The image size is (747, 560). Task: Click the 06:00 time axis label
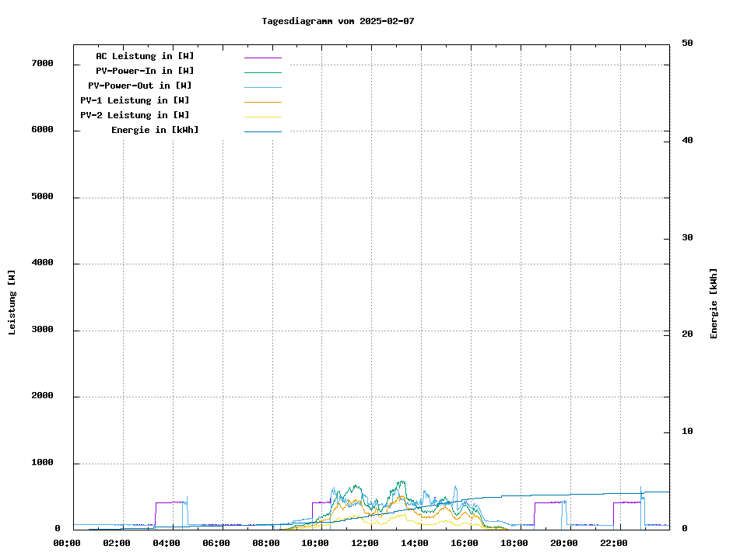coord(216,543)
